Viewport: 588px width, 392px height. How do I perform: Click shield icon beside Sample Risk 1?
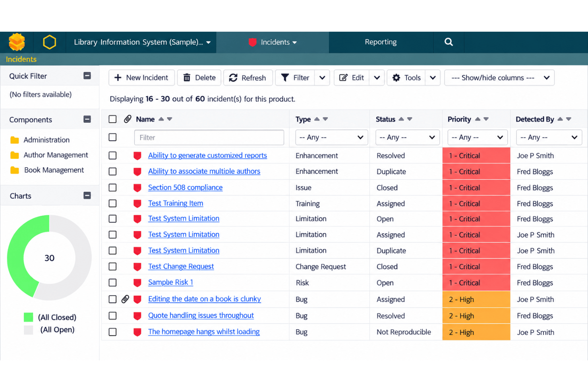coord(137,283)
